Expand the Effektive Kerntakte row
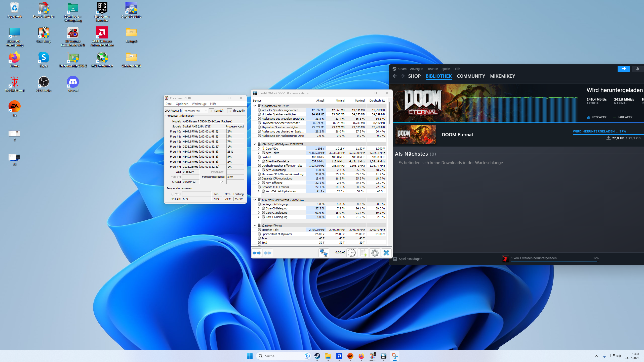The height and width of the screenshot is (362, 644). (259, 161)
